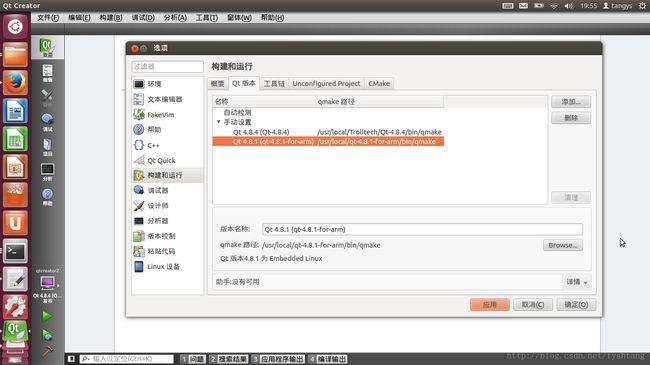Open Ubuntu Dash home button
The width and height of the screenshot is (650, 365).
click(x=15, y=27)
